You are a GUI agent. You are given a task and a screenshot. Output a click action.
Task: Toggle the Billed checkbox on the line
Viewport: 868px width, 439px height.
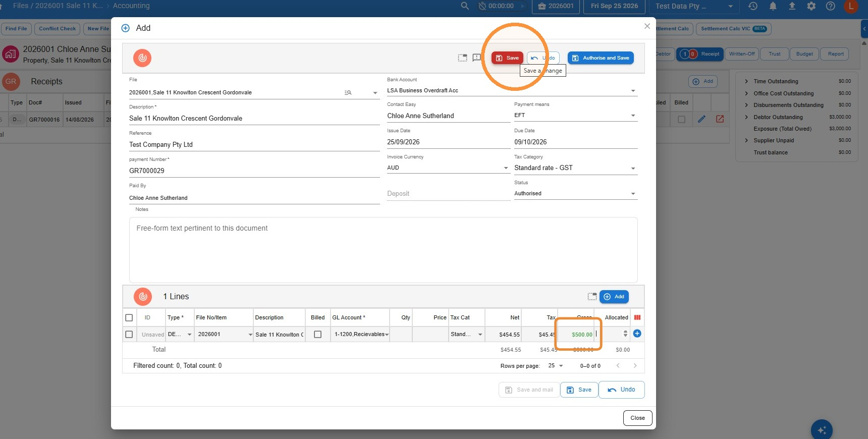coord(317,335)
